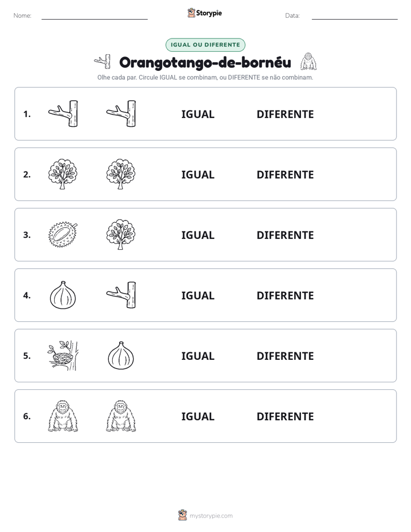Click the IGUAL OU DIFERENTE badge
This screenshot has width=411, height=532.
205,45
